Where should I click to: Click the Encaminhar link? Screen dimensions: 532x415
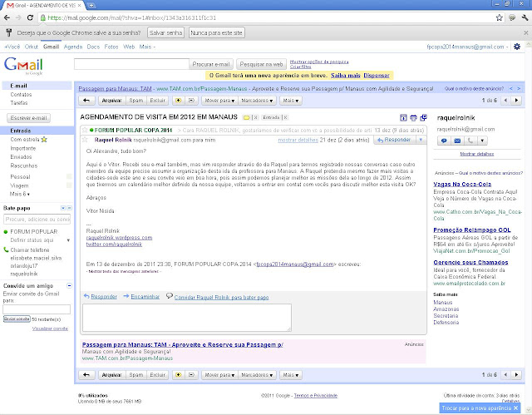(145, 297)
